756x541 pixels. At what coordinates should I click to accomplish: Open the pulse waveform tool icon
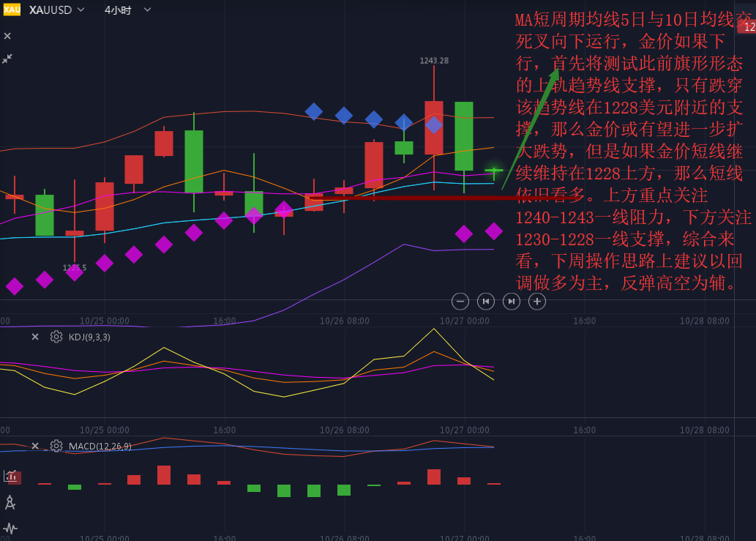[10, 528]
